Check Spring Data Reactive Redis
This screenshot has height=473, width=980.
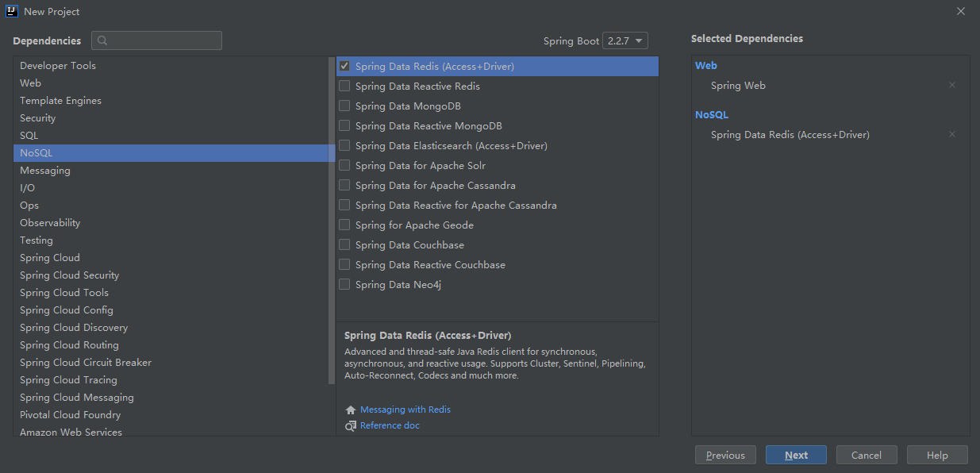pos(344,86)
